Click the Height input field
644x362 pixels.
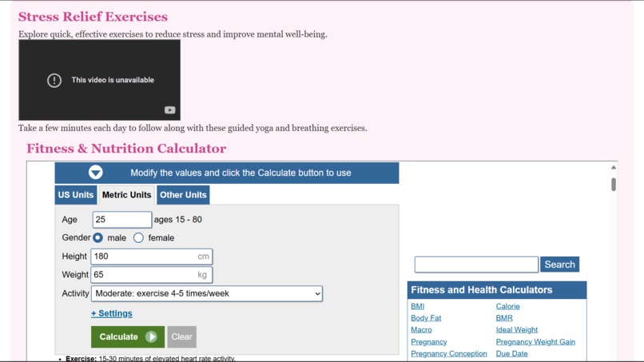point(152,257)
